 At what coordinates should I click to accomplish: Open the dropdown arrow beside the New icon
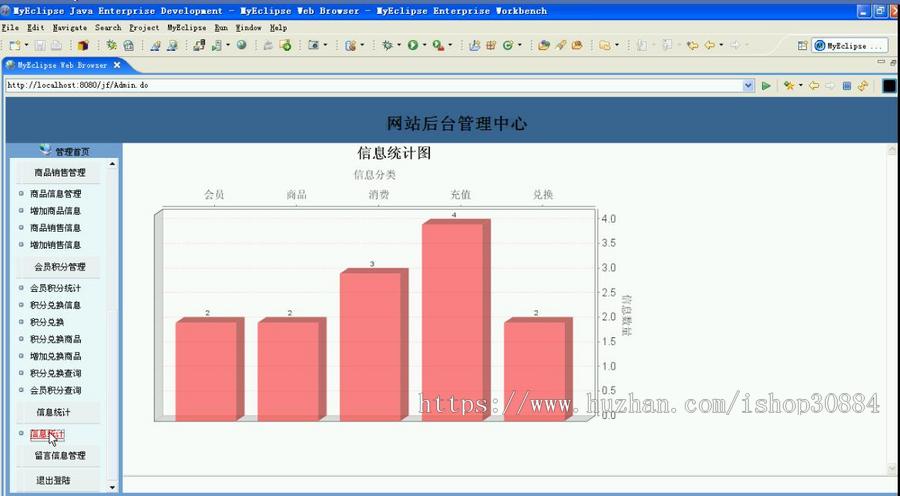(x=26, y=45)
